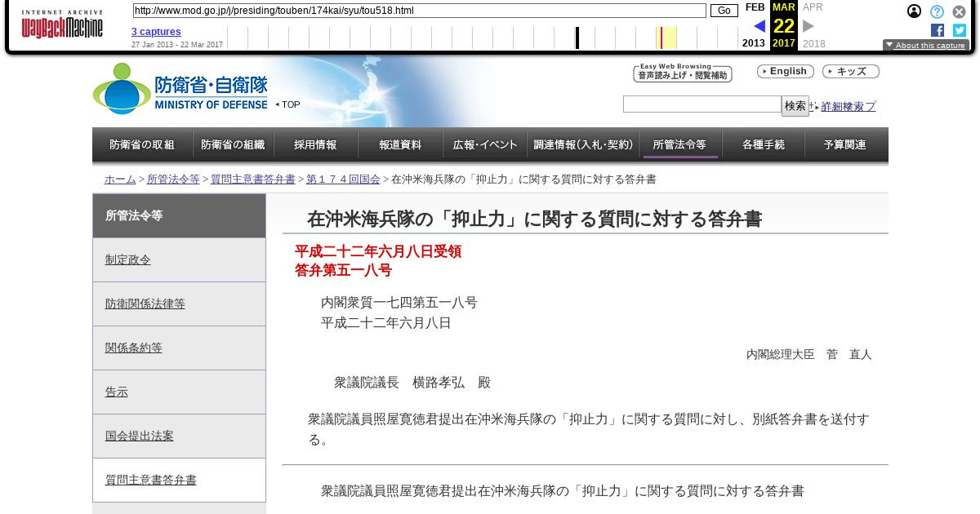Go to ホーム breadcrumb link
Image resolution: width=980 pixels, height=514 pixels.
(120, 179)
